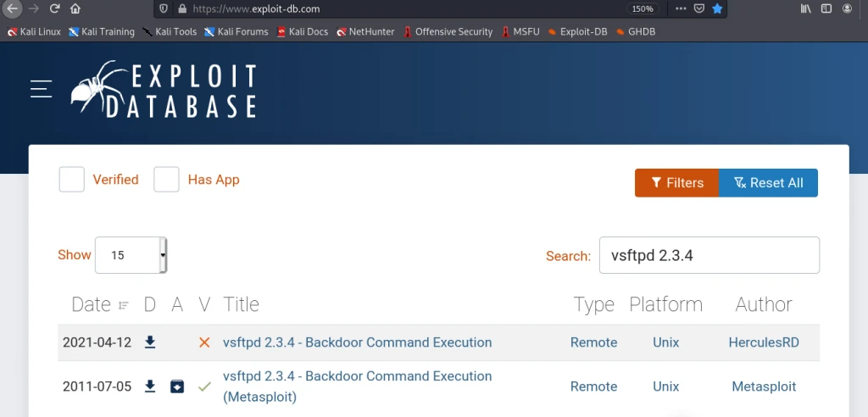Image resolution: width=868 pixels, height=417 pixels.
Task: Click Remote type in the Metasploit row
Action: coord(593,386)
